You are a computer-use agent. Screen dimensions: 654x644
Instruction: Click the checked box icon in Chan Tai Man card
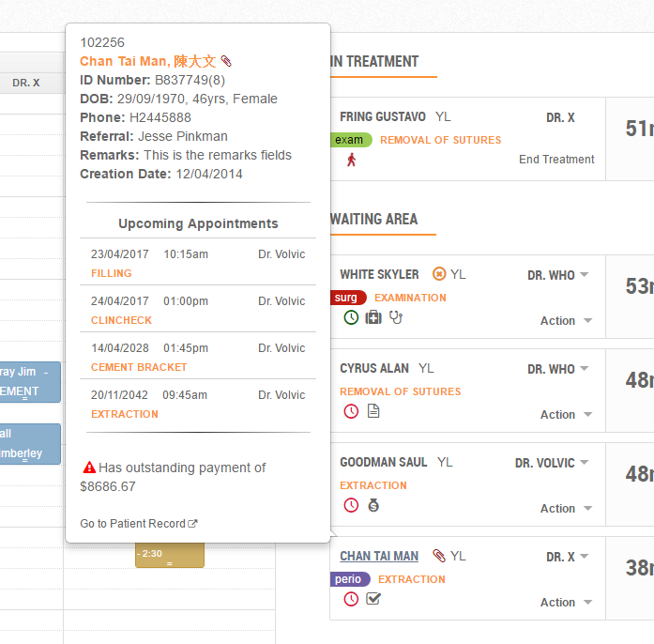[x=373, y=599]
